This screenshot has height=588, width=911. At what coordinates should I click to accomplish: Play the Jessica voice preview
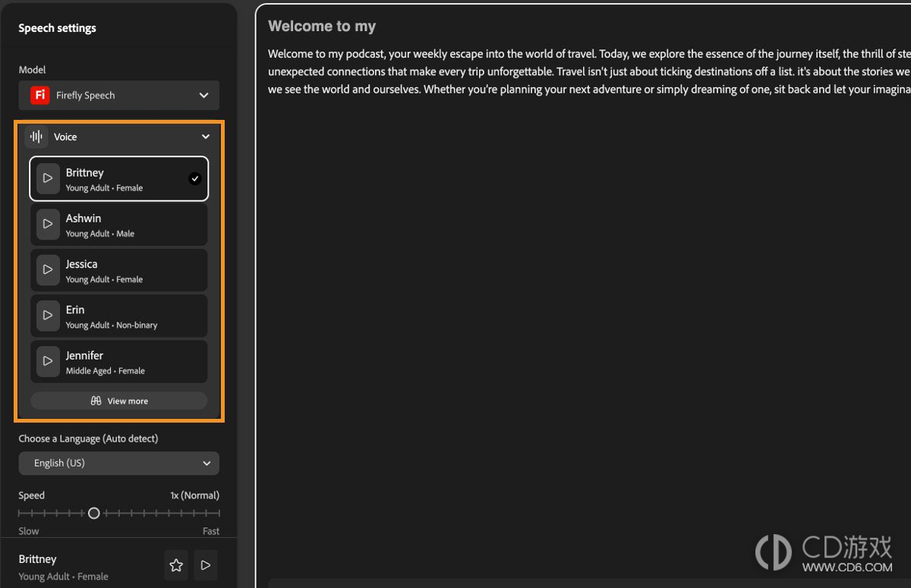point(48,269)
